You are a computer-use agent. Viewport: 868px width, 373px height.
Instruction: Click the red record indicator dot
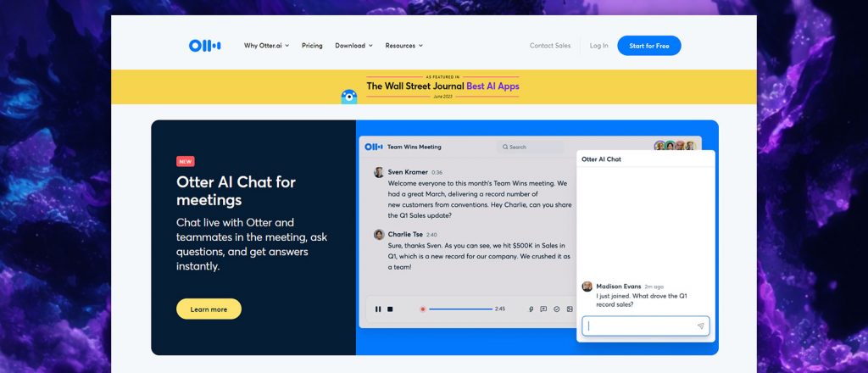pos(422,309)
